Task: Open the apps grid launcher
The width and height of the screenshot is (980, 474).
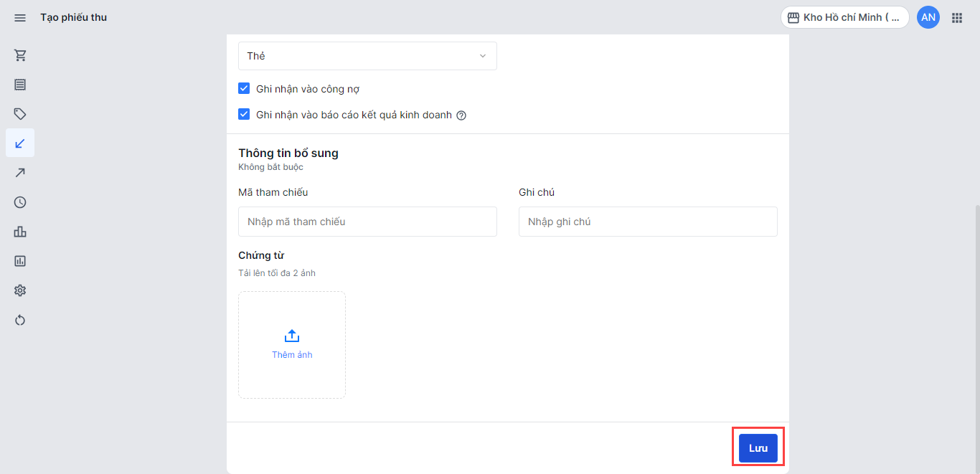Action: point(956,17)
